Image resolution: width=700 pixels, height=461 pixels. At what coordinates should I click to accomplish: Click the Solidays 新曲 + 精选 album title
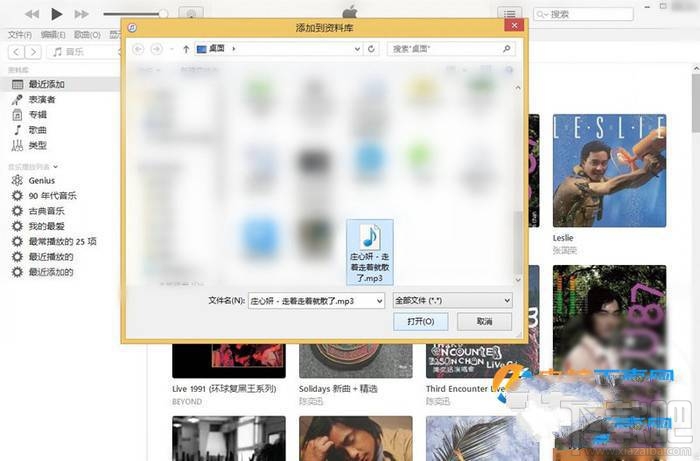(x=338, y=389)
